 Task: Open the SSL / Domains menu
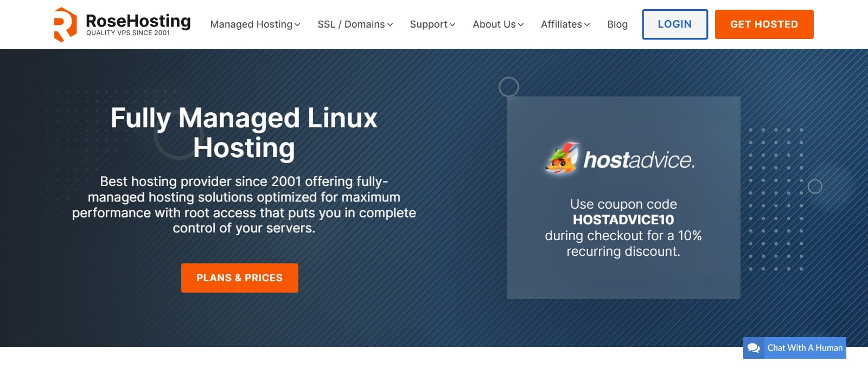[355, 24]
